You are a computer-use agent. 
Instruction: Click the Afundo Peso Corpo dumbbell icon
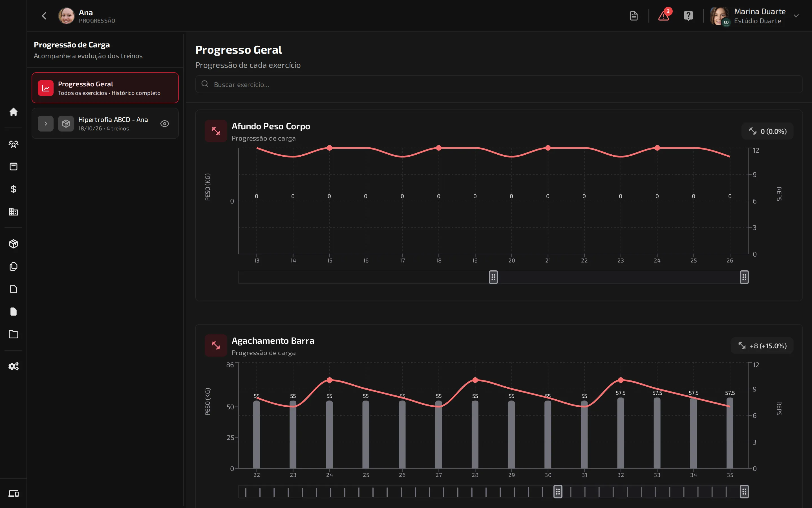(x=216, y=131)
